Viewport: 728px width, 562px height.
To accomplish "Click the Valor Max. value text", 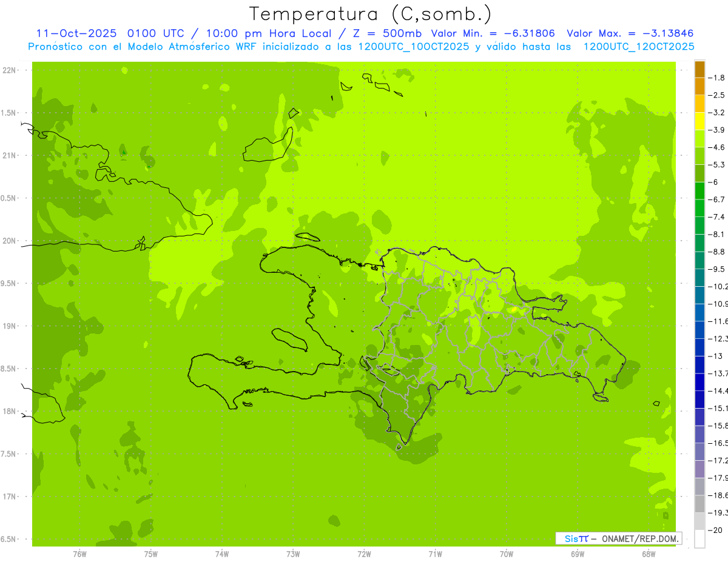I will 630,33.
